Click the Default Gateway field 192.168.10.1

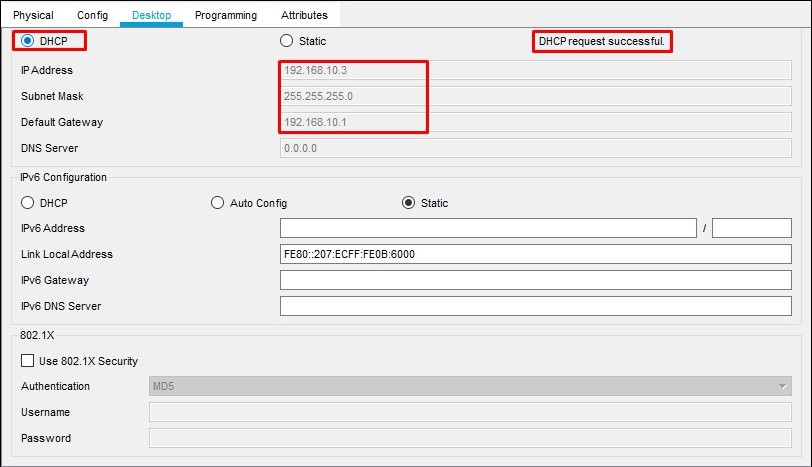click(x=535, y=122)
